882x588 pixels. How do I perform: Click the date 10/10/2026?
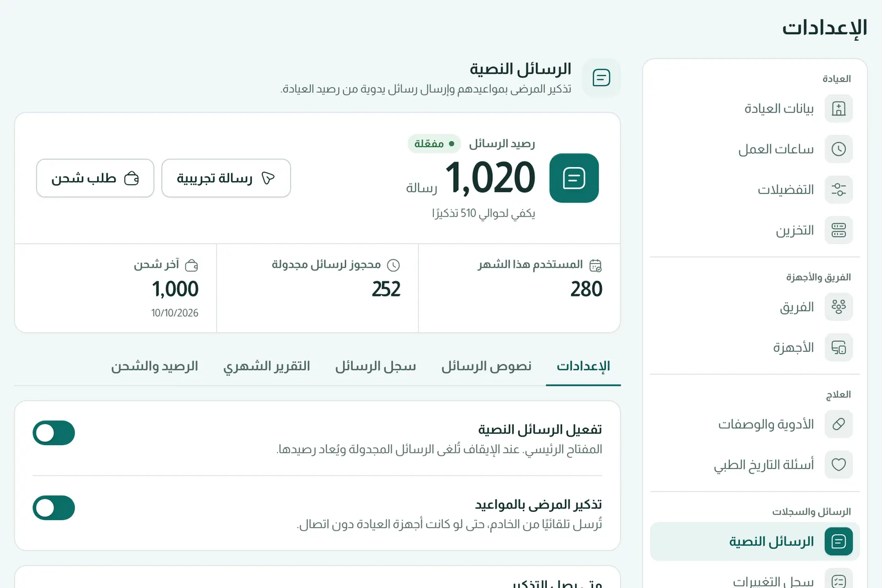[x=175, y=313]
